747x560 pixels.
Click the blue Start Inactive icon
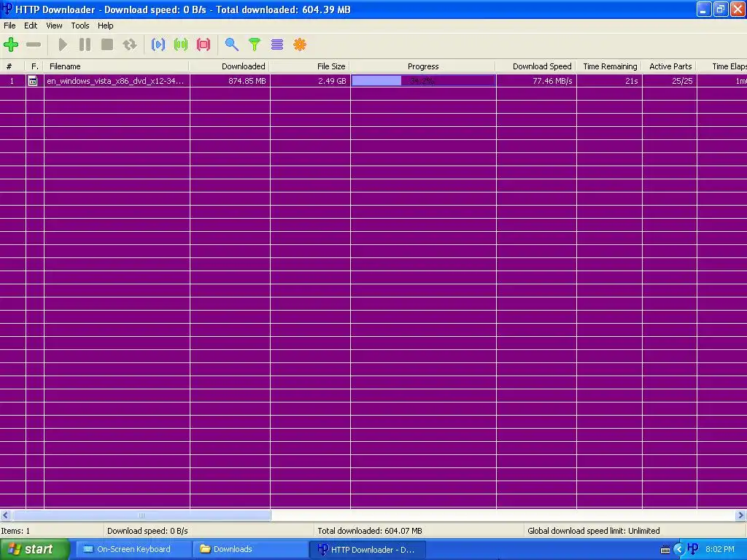click(x=158, y=44)
